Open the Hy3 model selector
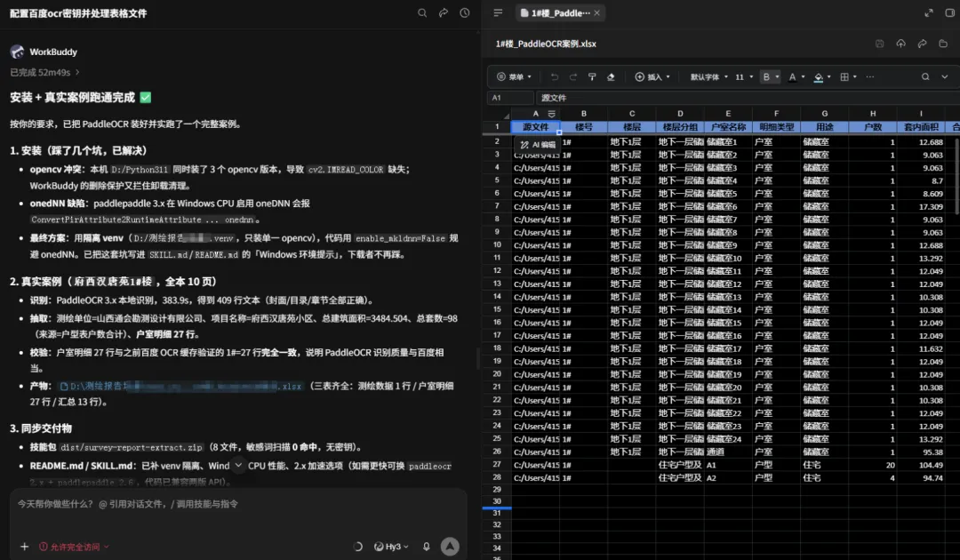 click(x=392, y=547)
